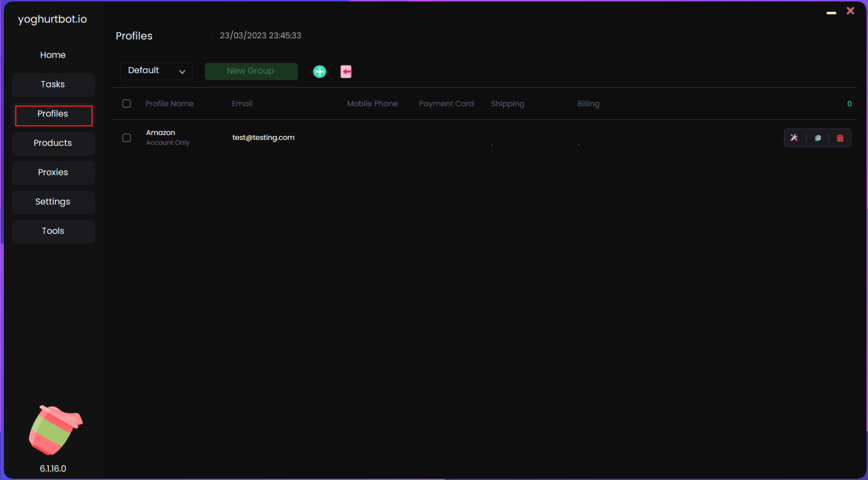Click the test@testing.com email entry
The width and height of the screenshot is (868, 480).
point(263,138)
